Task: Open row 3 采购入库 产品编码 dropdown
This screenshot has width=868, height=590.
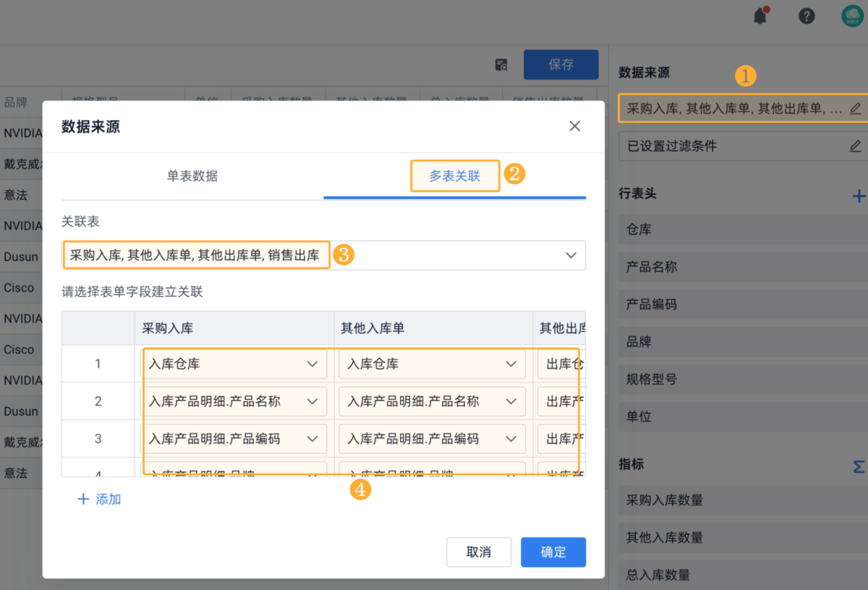Action: (x=234, y=439)
